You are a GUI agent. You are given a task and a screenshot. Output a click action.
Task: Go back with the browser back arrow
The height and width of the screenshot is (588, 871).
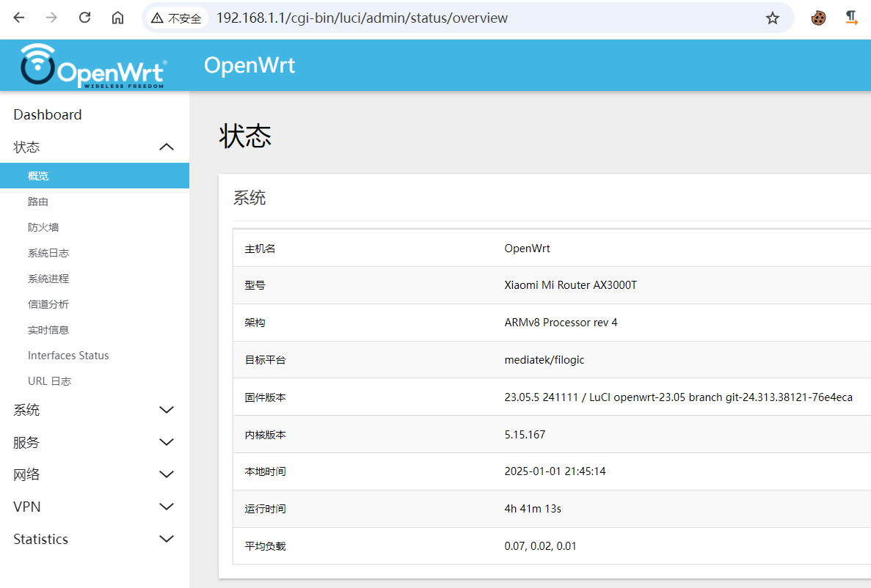[19, 18]
